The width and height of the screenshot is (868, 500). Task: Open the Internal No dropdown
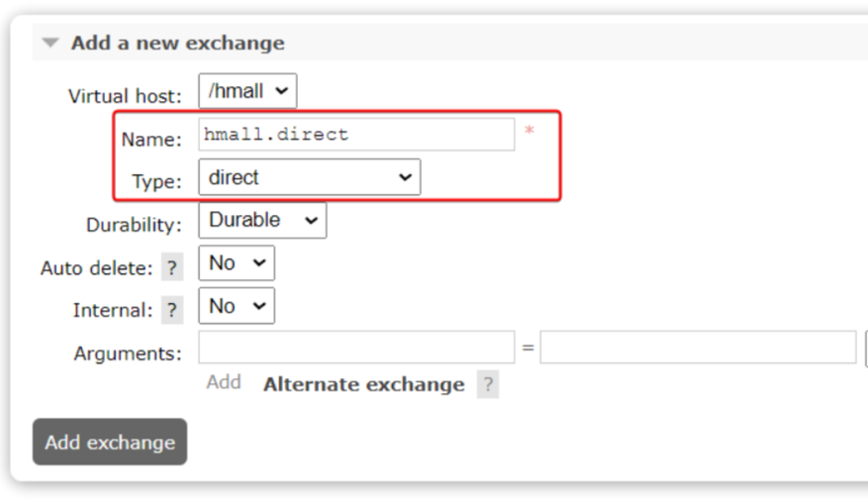(237, 306)
